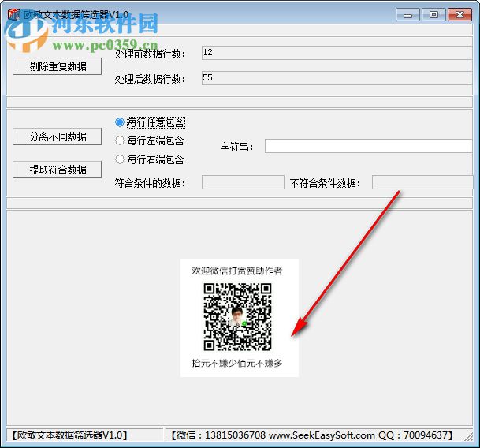Maximize the 欧敏文本数据筛选器 window
The height and width of the screenshot is (448, 480).
coord(433,15)
